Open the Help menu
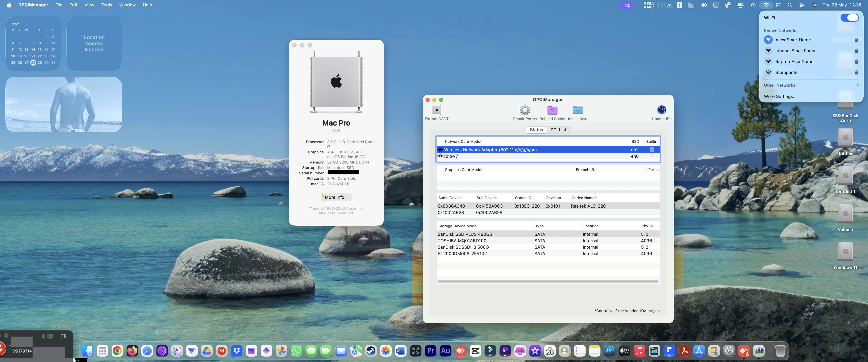The image size is (868, 362). [x=147, y=5]
